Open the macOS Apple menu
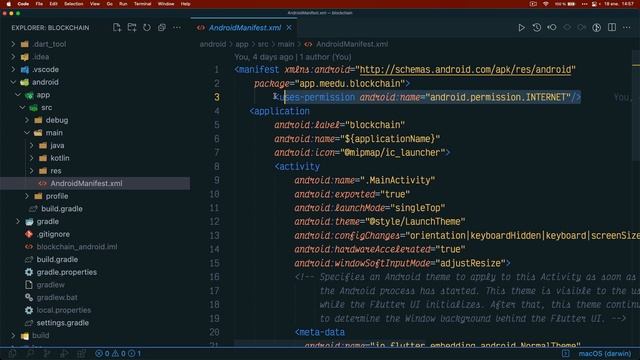This screenshot has width=640, height=360. [8, 4]
